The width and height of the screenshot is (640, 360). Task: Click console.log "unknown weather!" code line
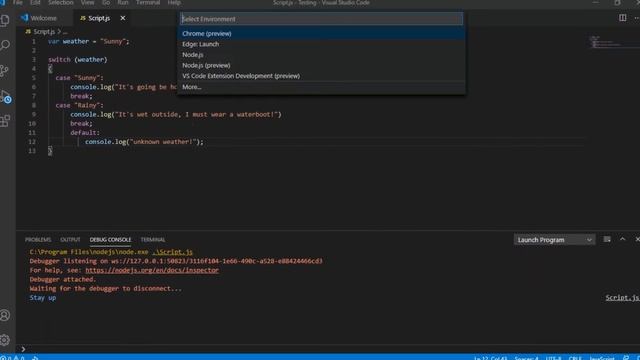pos(144,142)
